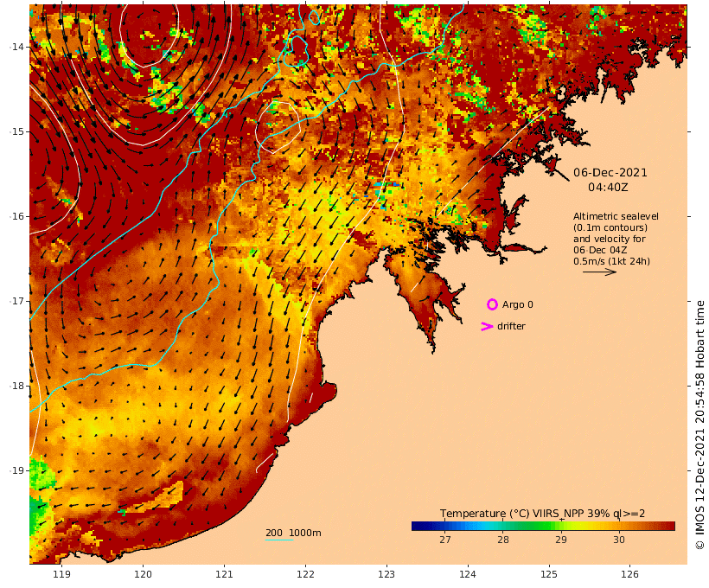Image resolution: width=709 pixels, height=588 pixels.
Task: Click the longitude axis label '121'
Action: [224, 574]
